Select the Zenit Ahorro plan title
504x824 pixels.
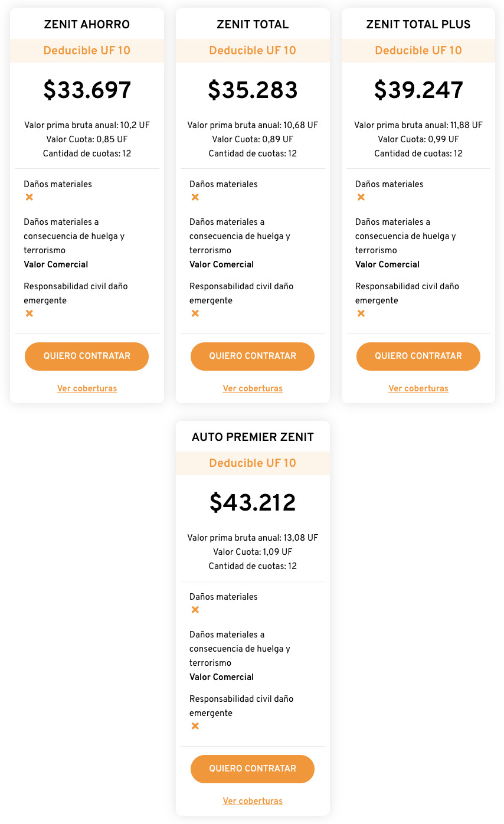(87, 24)
